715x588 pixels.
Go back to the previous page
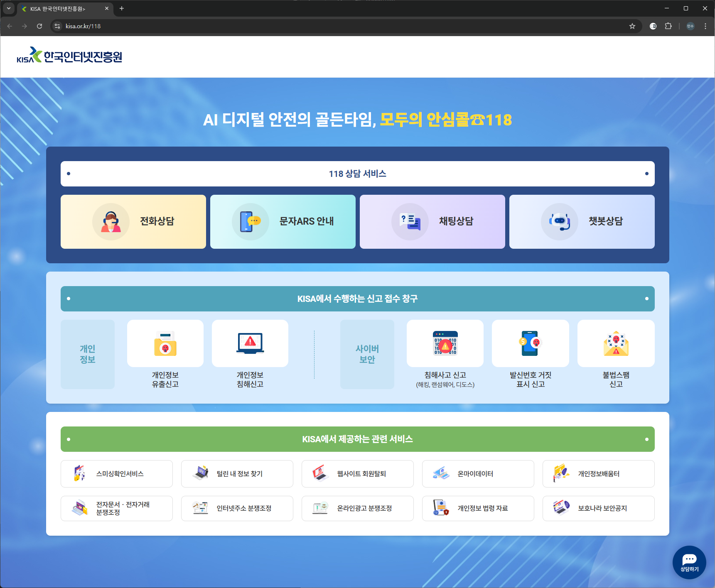(x=10, y=26)
